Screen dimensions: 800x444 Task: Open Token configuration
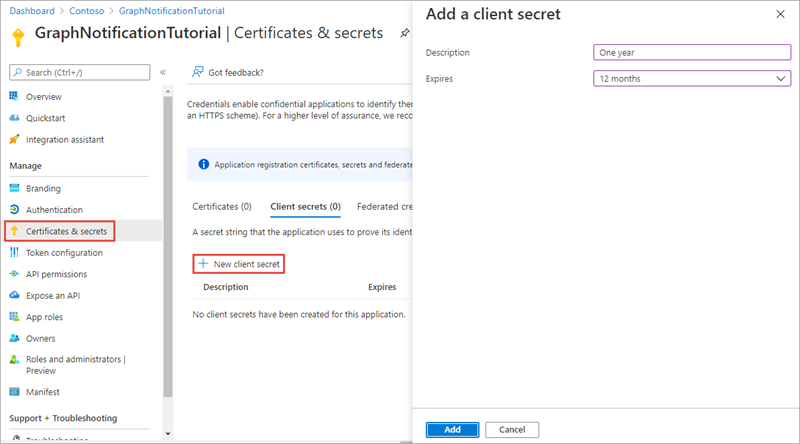[x=64, y=253]
